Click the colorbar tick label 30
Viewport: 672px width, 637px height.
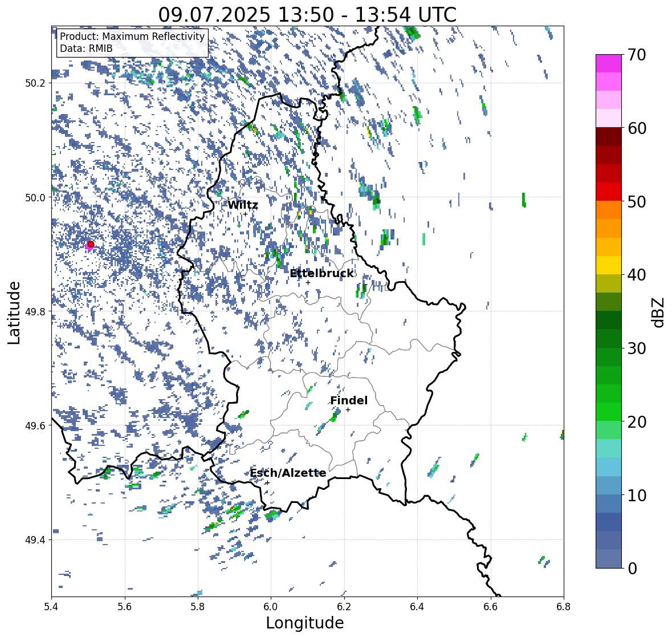637,348
